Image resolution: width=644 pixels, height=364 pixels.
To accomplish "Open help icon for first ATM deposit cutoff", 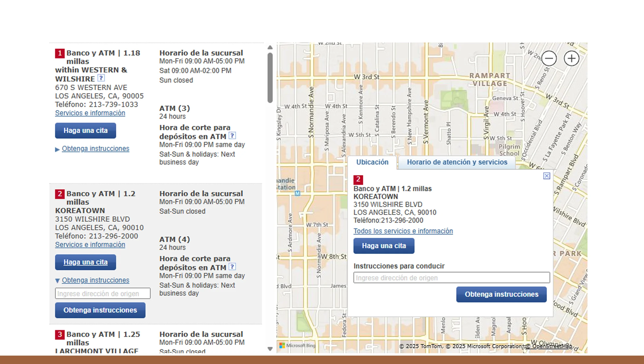I will 232,136.
